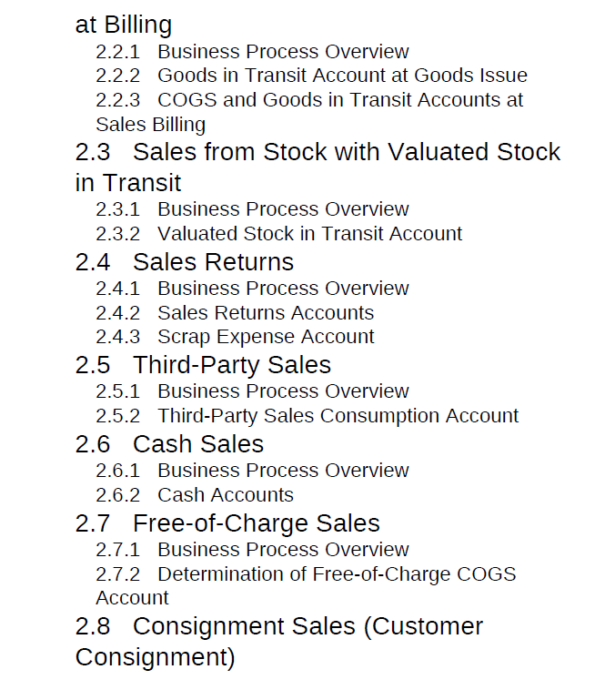Jump to 2.3 Sales from Stock with Valuated Stock
Viewport: 595px width, 700px height.
[x=318, y=167]
